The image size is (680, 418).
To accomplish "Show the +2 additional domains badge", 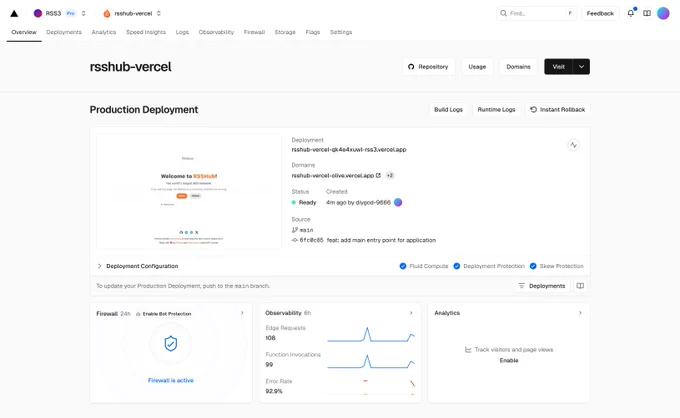I will (389, 176).
